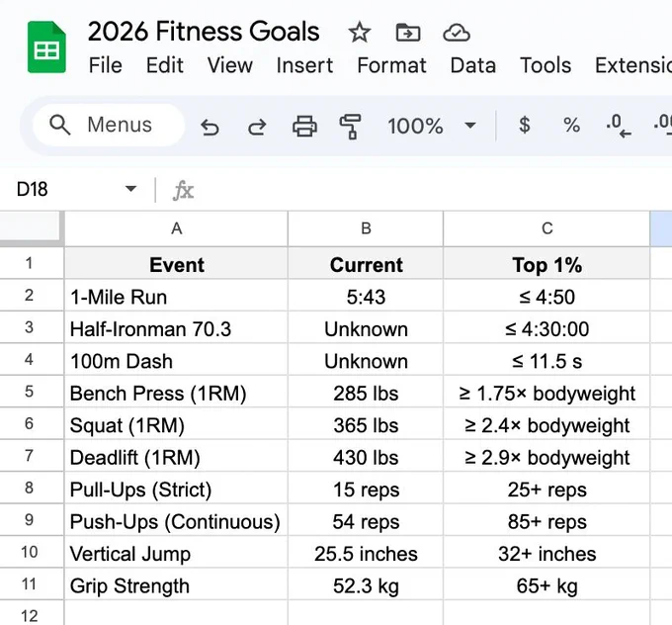
Task: Open the Tools menu
Action: click(546, 65)
